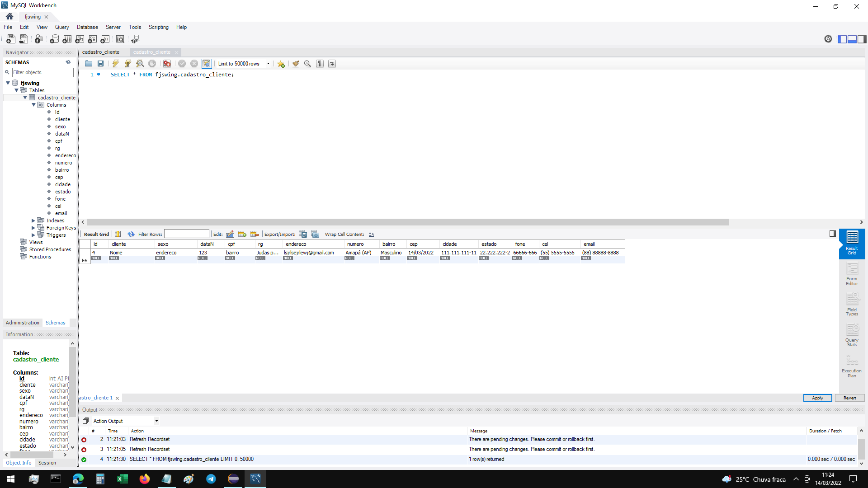868x488 pixels.
Task: Switch to the Session tab
Action: point(47,463)
